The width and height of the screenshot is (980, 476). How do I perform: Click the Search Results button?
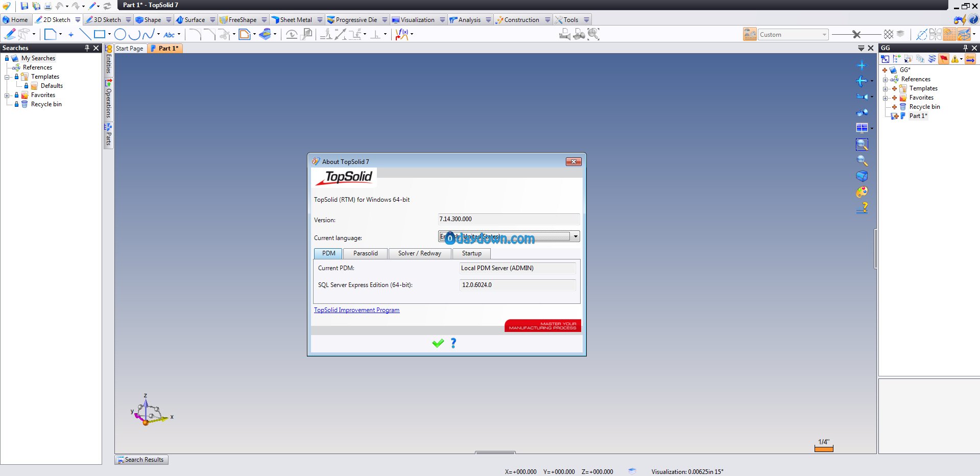pyautogui.click(x=141, y=460)
